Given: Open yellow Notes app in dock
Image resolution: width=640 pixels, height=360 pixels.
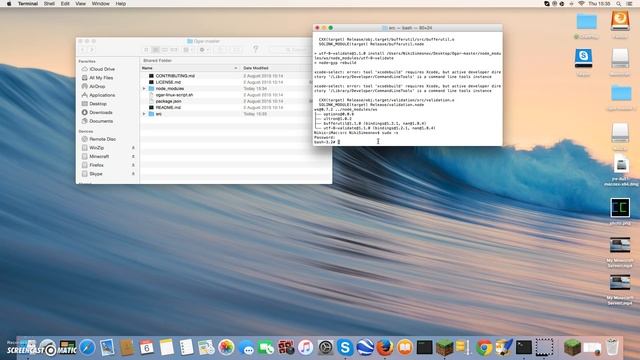Looking at the screenshot, I should point(167,348).
